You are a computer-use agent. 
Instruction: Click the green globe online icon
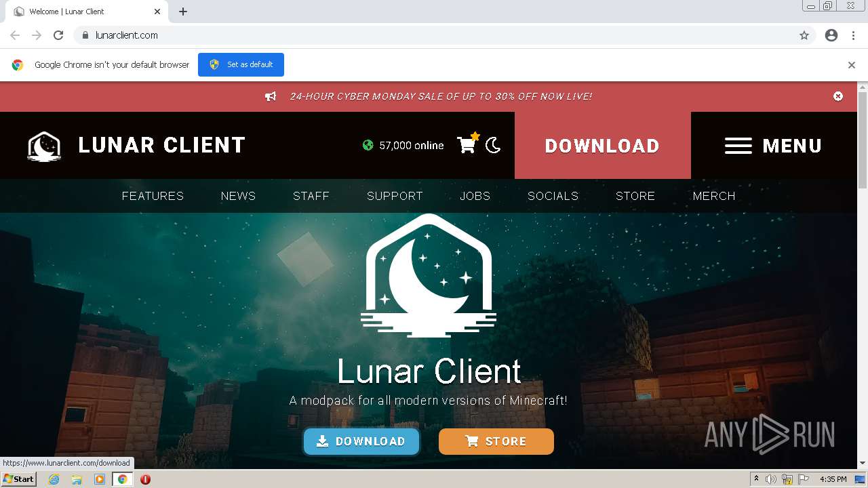(368, 145)
